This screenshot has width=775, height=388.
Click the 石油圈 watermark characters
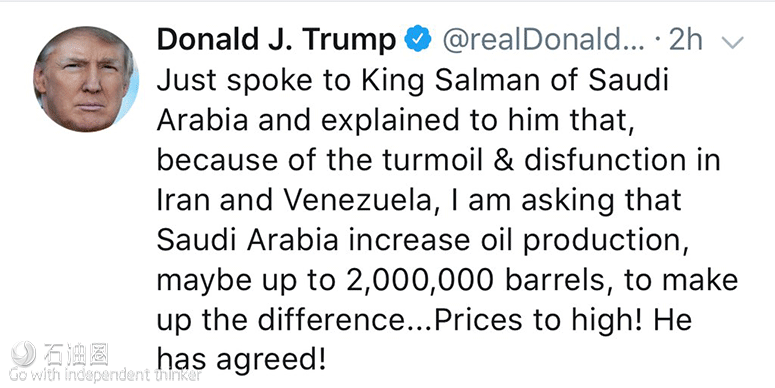pos(76,355)
